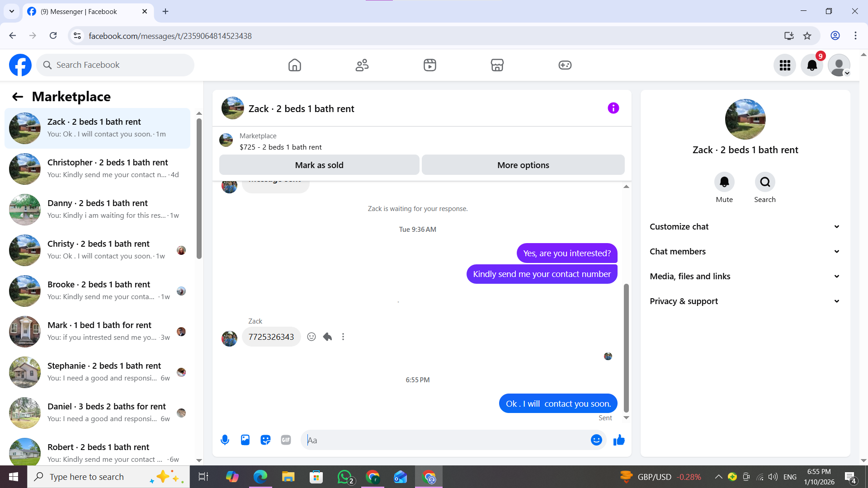Open the Facebook notifications bell
The width and height of the screenshot is (868, 488).
[812, 65]
